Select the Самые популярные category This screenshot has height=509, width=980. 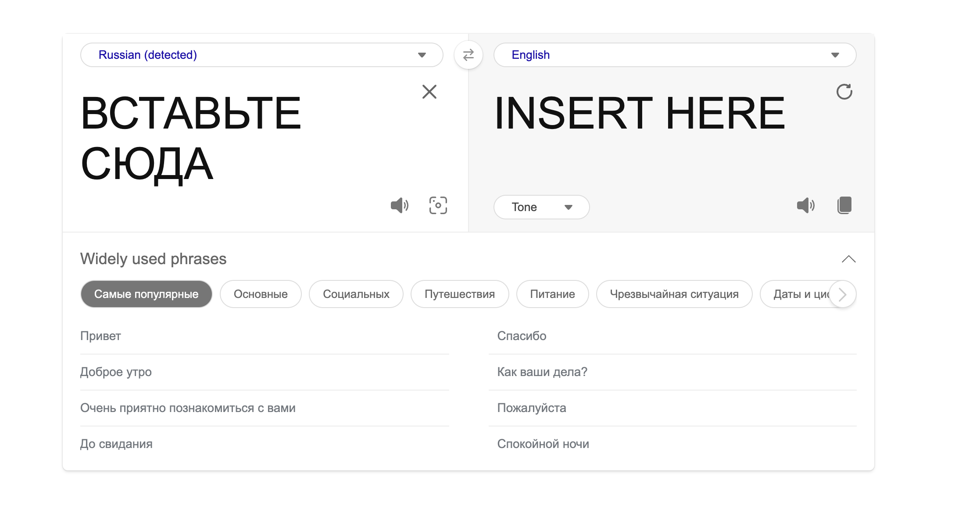[x=146, y=294]
